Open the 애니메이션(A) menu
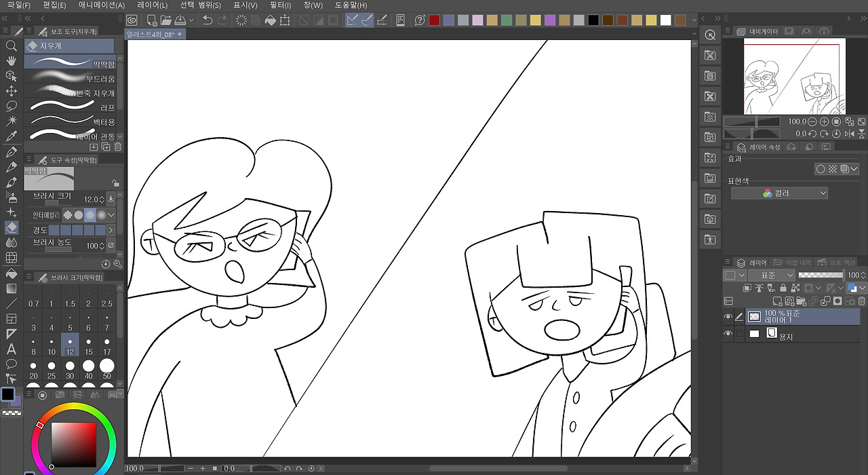The image size is (868, 475). 102,5
